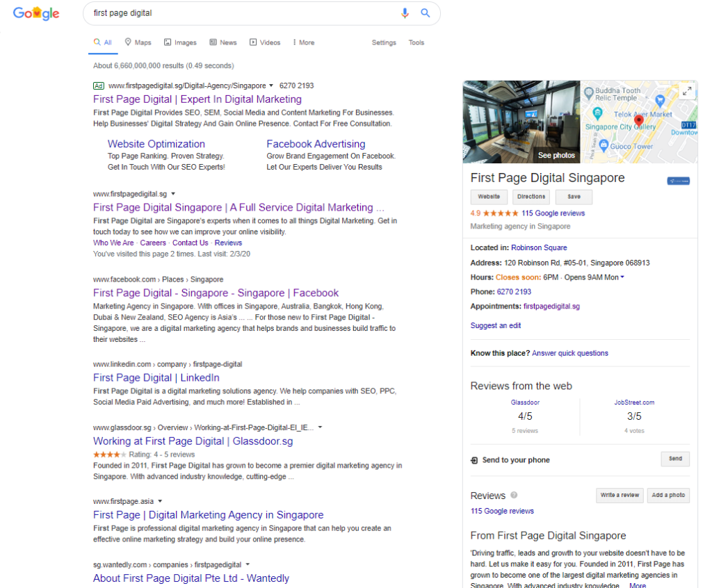Viewport: 712px width, 588px height.
Task: Click the First Page Digital logo badge
Action: click(x=679, y=181)
